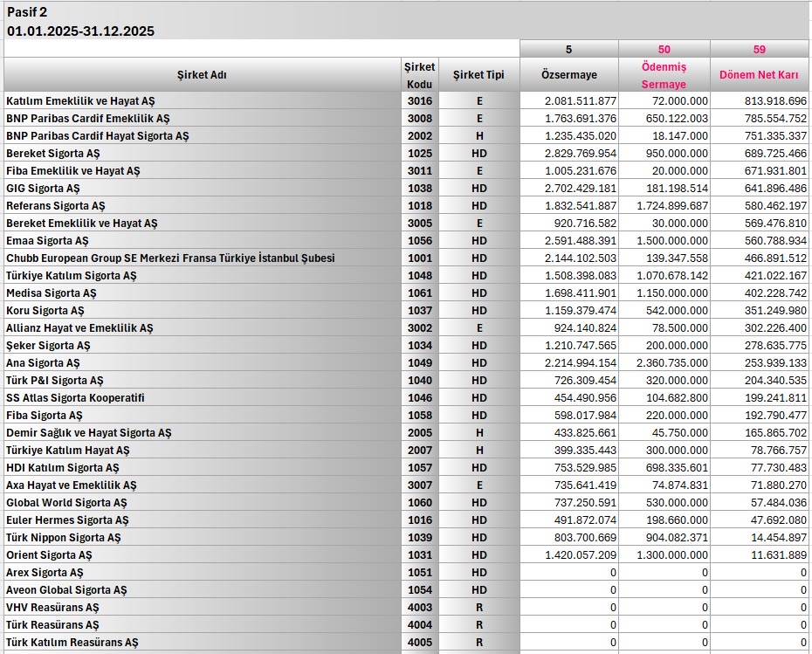The image size is (812, 654).
Task: Click the pink "Ödenmiş Sermaye" header
Action: [x=664, y=75]
